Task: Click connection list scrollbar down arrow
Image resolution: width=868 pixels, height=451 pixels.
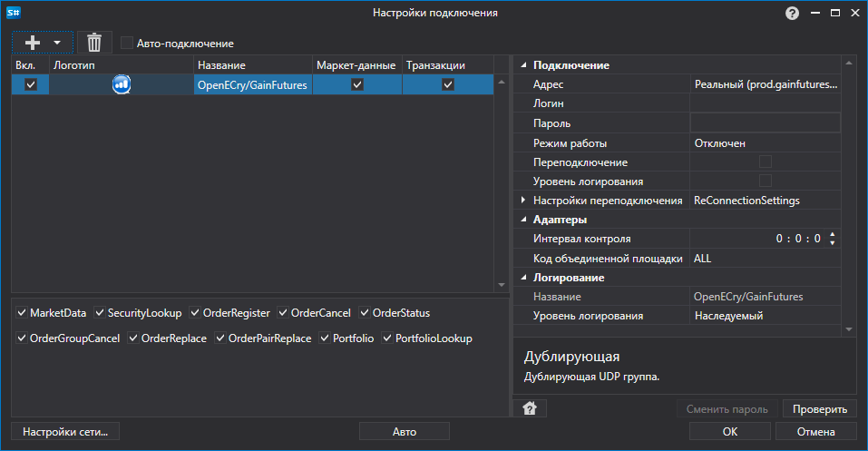Action: point(501,284)
